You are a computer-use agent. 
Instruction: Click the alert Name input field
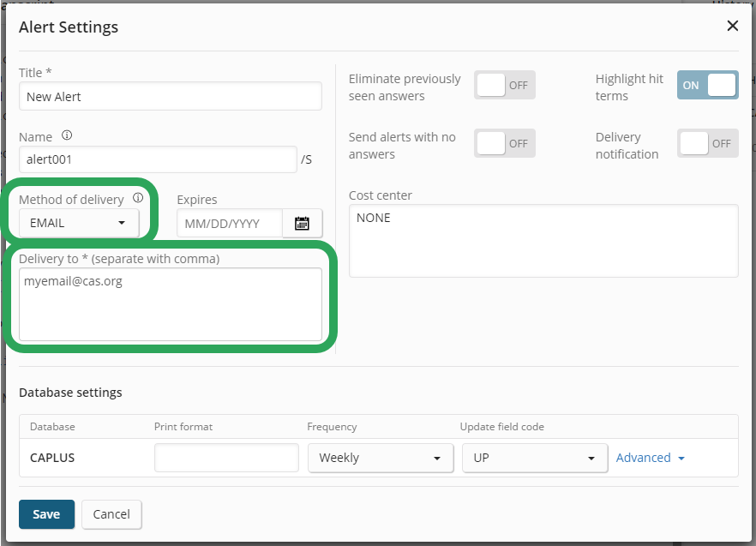[x=157, y=159]
